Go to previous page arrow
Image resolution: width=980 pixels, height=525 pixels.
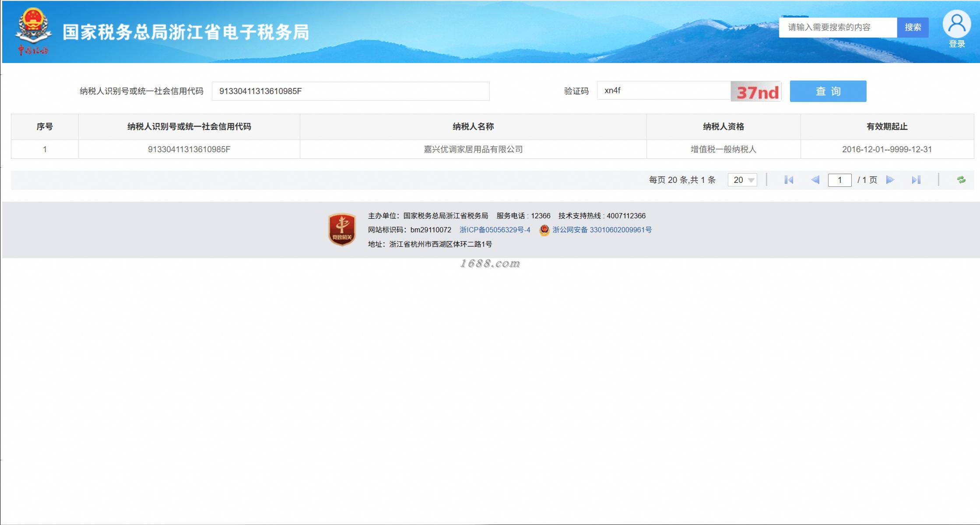[x=815, y=180]
